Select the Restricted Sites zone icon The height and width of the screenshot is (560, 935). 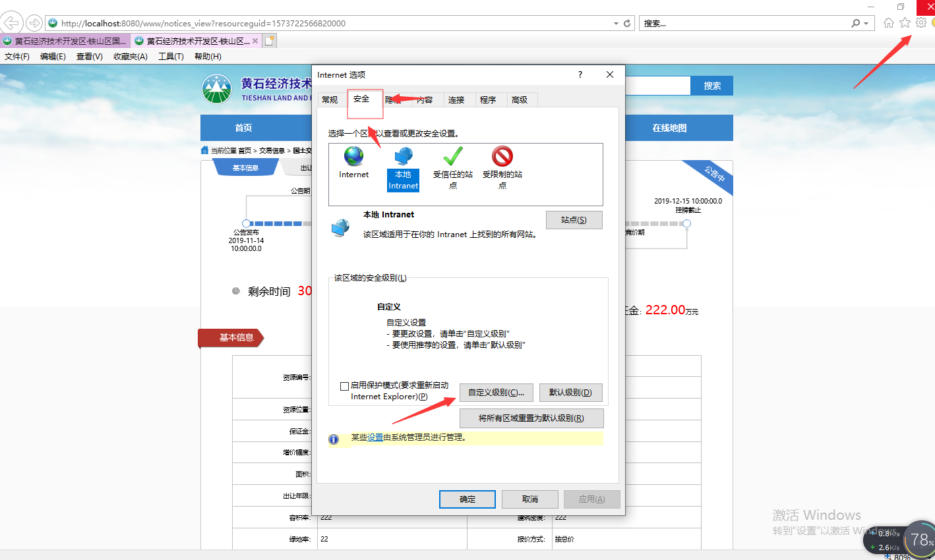click(x=502, y=157)
